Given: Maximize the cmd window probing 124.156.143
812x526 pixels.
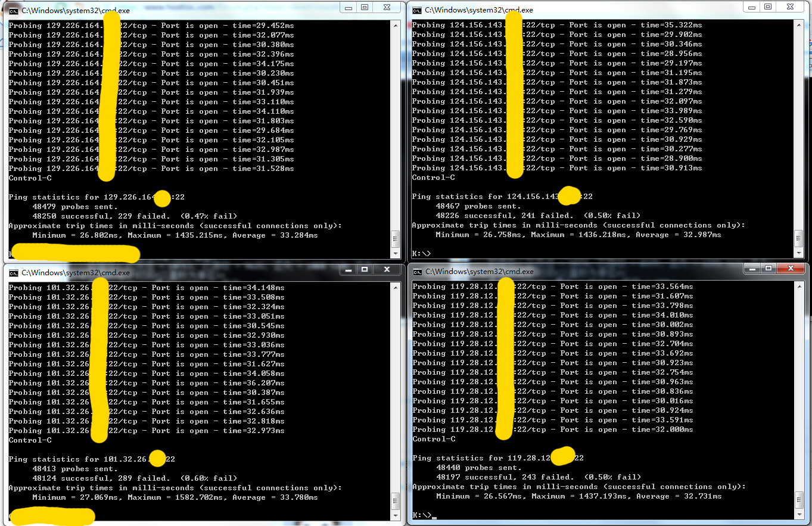Looking at the screenshot, I should 768,7.
